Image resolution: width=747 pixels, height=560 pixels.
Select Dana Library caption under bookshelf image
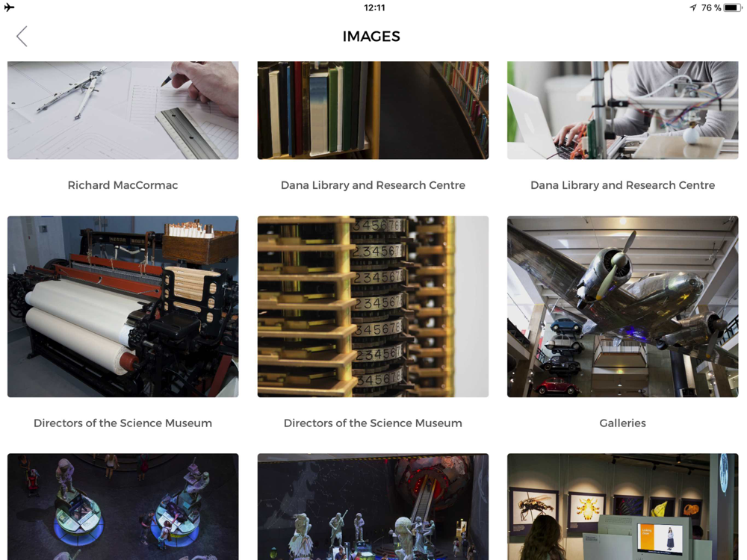click(373, 184)
